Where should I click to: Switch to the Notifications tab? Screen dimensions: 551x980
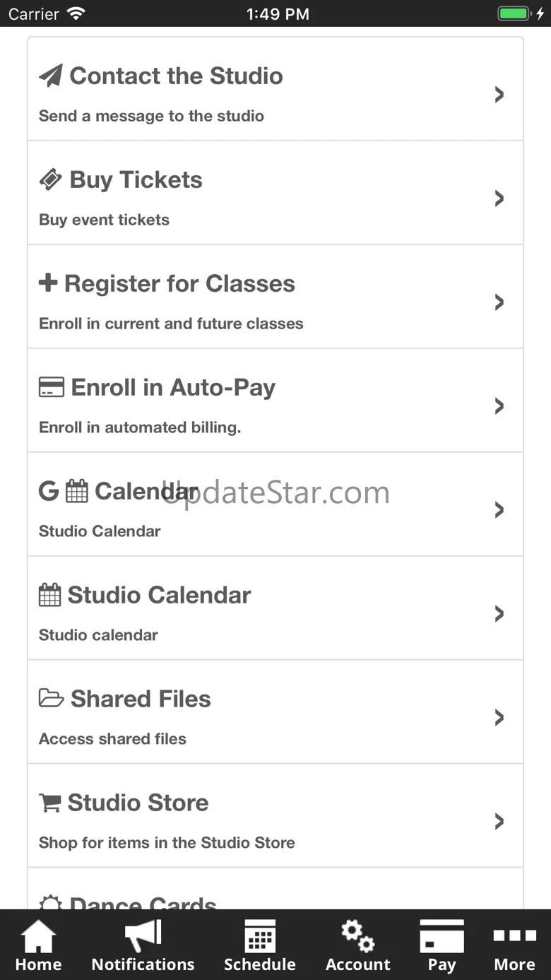coord(143,946)
